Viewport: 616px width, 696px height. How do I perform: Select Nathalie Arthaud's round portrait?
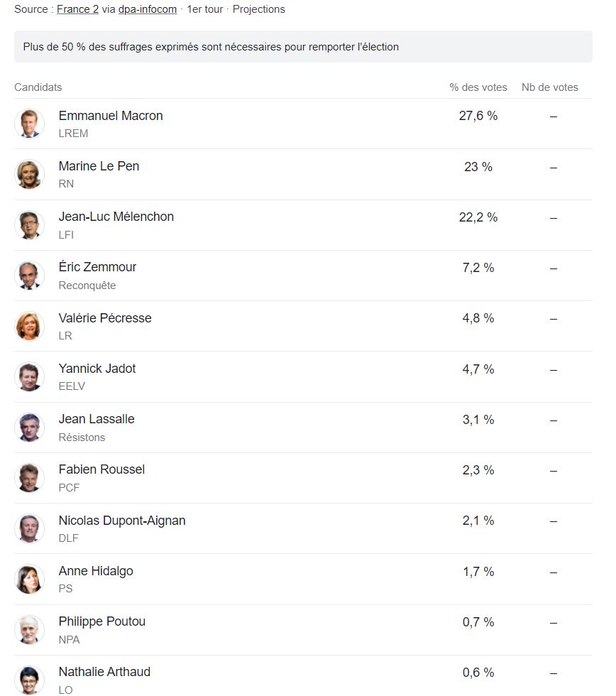(29, 680)
